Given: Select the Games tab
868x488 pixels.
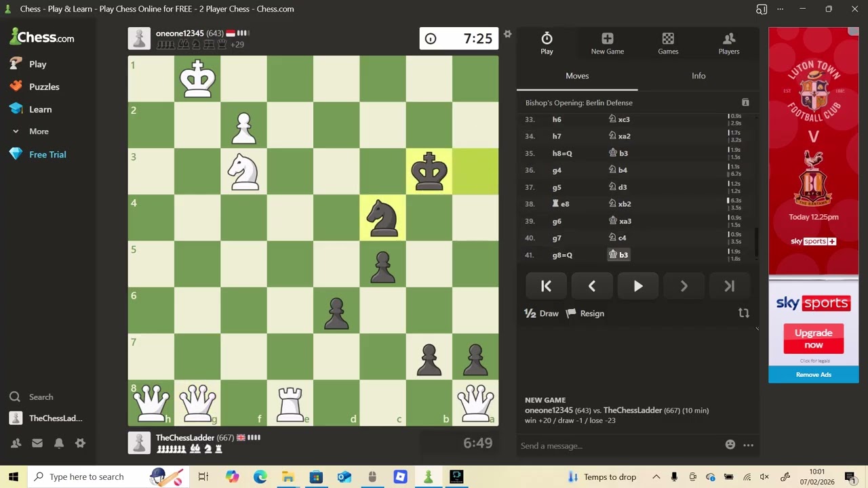Looking at the screenshot, I should [x=668, y=43].
